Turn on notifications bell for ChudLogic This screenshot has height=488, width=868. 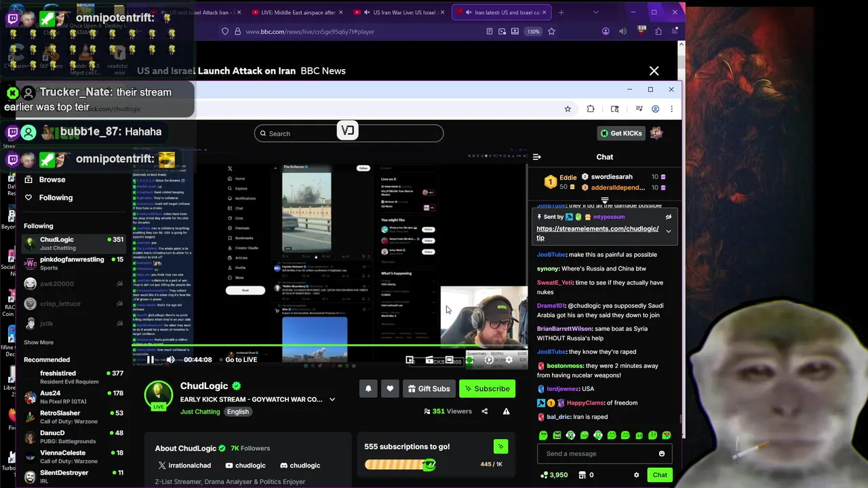pyautogui.click(x=368, y=388)
